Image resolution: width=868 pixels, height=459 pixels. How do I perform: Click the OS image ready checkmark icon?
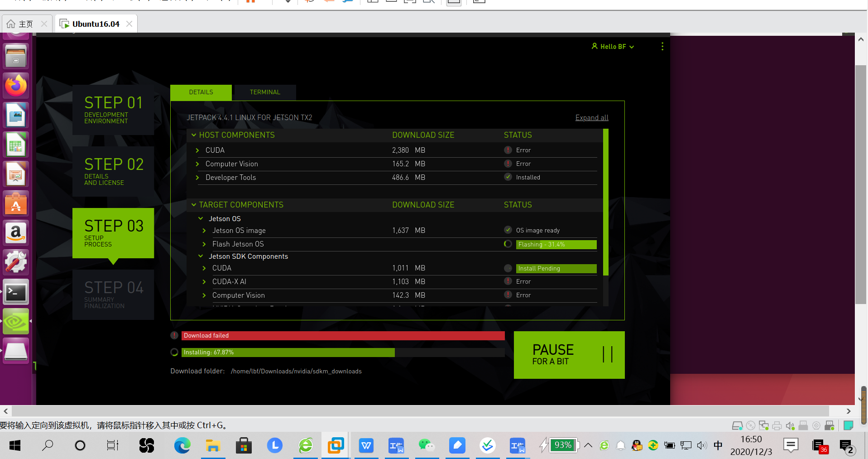coord(508,230)
